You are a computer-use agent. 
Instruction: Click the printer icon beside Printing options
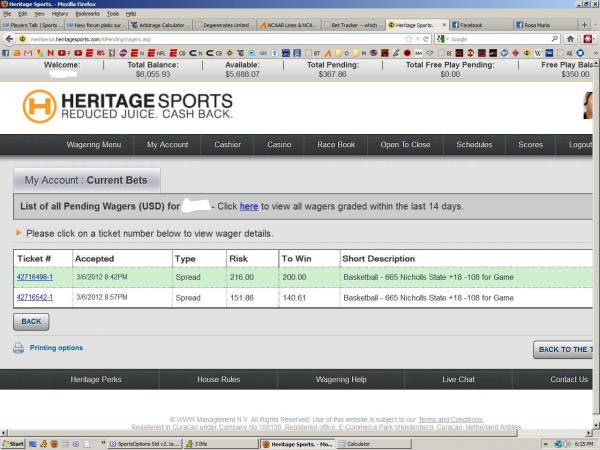point(18,348)
